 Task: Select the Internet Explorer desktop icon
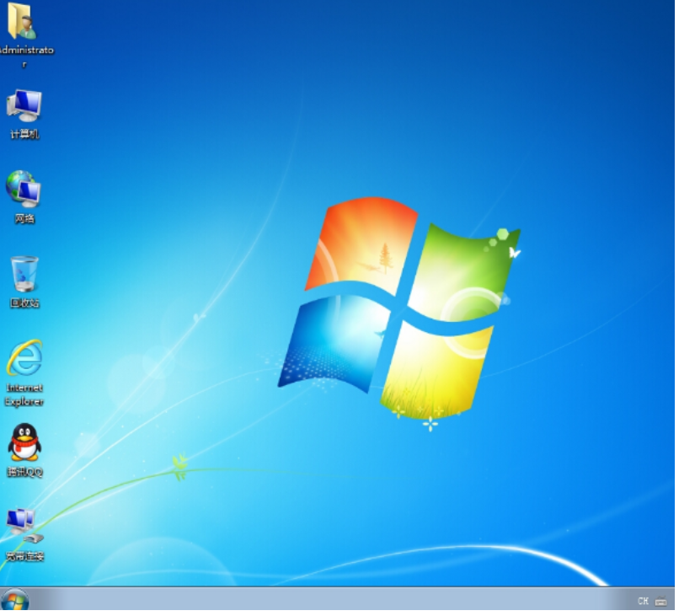pos(24,360)
